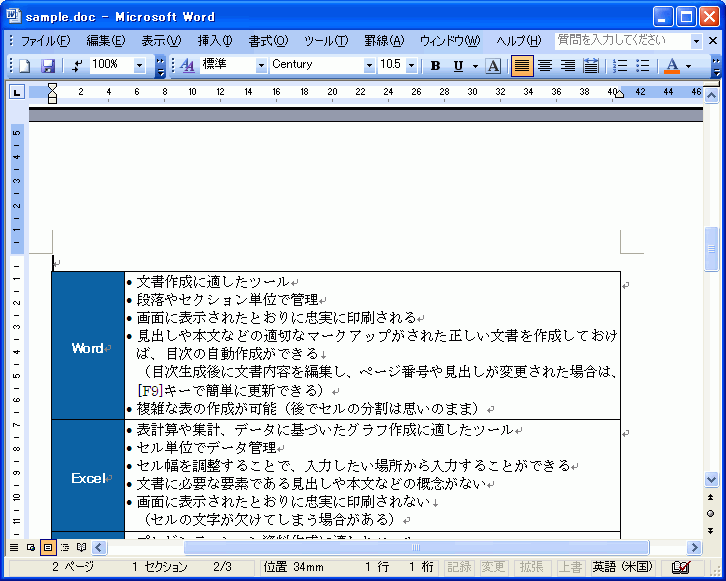This screenshot has height=581, width=726.
Task: Open the 書式(O) menu
Action: (268, 41)
